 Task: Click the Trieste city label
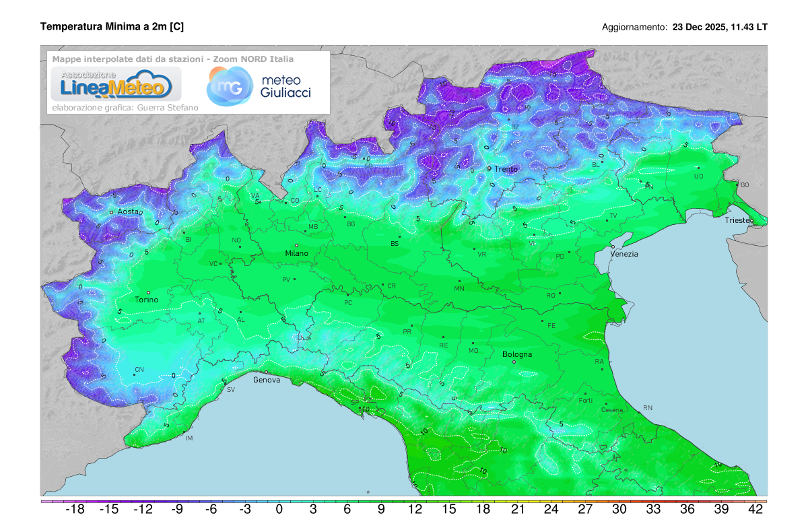pyautogui.click(x=739, y=220)
